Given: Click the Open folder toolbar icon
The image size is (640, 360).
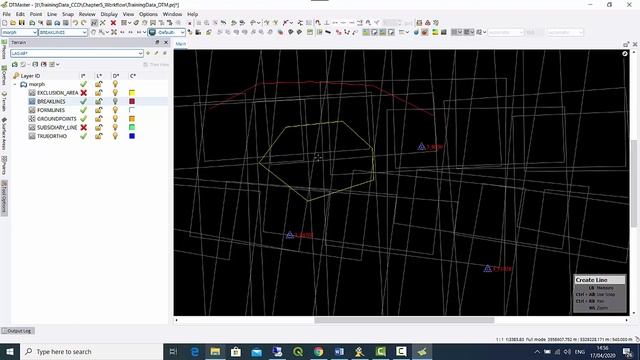Looking at the screenshot, I should pyautogui.click(x=13, y=23).
